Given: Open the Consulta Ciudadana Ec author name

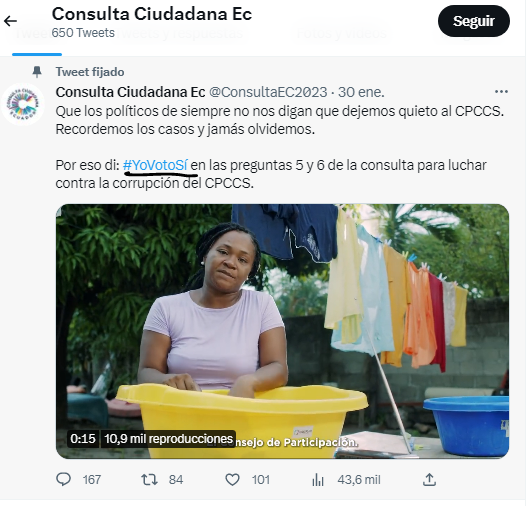Looking at the screenshot, I should coord(130,92).
